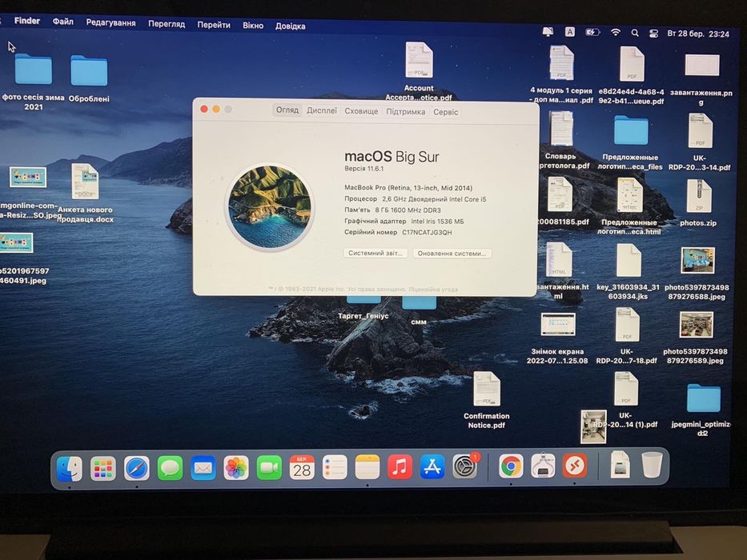
Task: Switch to the Огляд tab
Action: pos(287,110)
